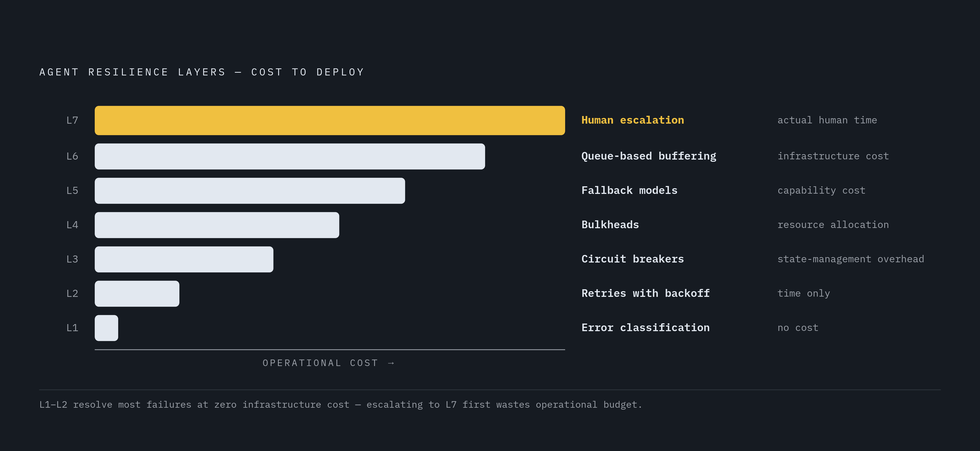The height and width of the screenshot is (451, 980).
Task: Click the 'Error classification' label
Action: coord(646,328)
